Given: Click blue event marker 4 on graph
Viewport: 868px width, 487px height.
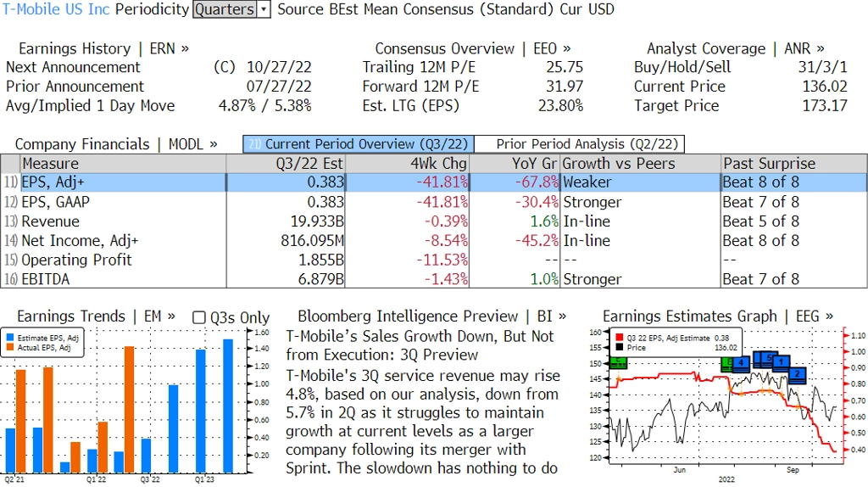Looking at the screenshot, I should tap(741, 363).
